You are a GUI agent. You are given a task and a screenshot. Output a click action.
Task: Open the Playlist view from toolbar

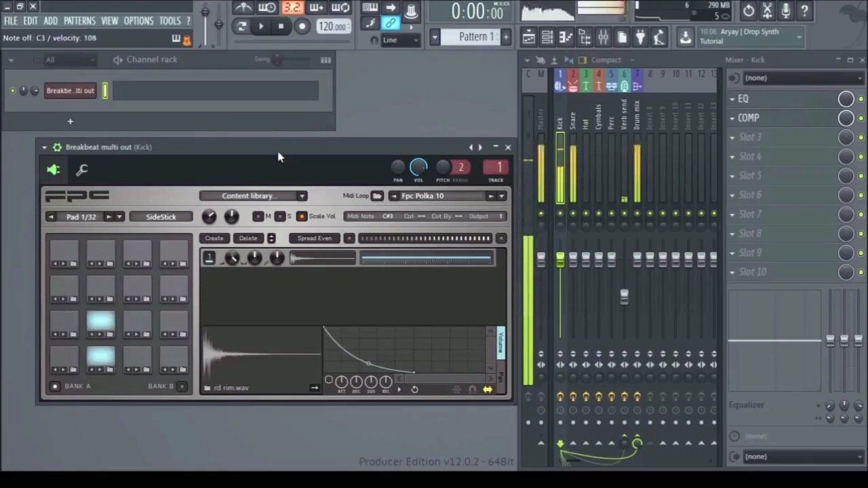(529, 37)
